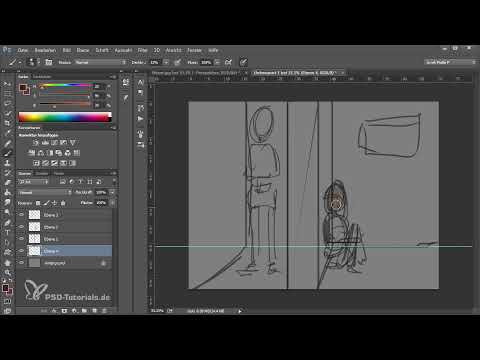Screen dimensions: 480x360
Task: Add a Curves adjustment from Korrekturen
Action: click(x=54, y=143)
